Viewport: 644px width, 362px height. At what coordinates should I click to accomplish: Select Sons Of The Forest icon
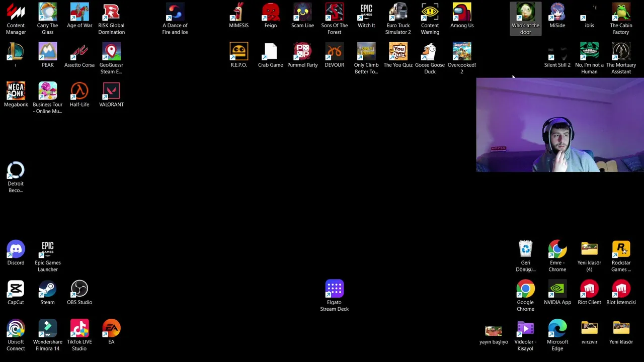[x=335, y=19]
